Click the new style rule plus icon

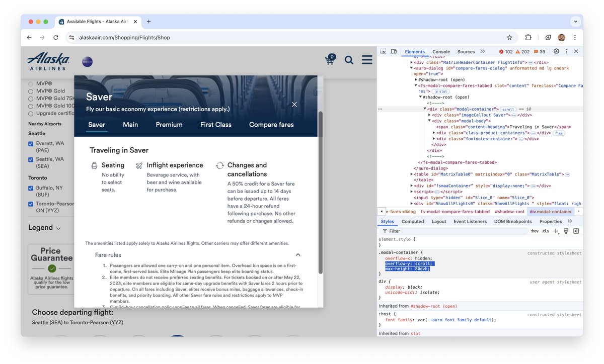[x=556, y=231]
